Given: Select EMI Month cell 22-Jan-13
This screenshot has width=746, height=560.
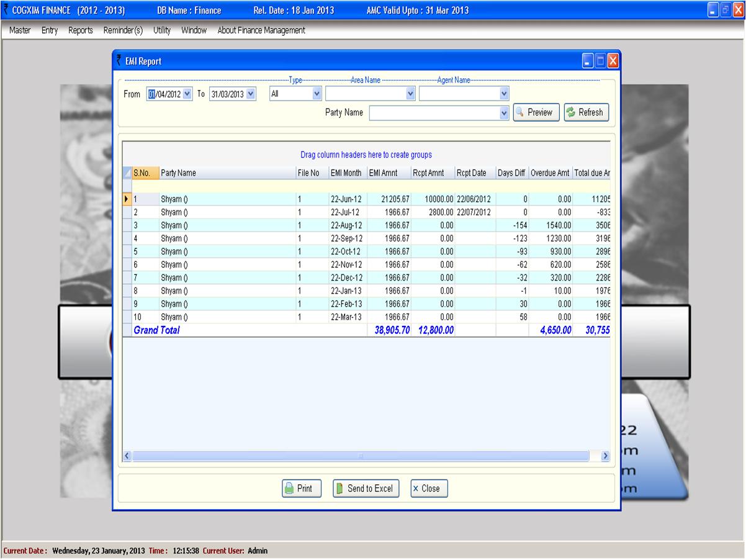Looking at the screenshot, I should tap(348, 291).
